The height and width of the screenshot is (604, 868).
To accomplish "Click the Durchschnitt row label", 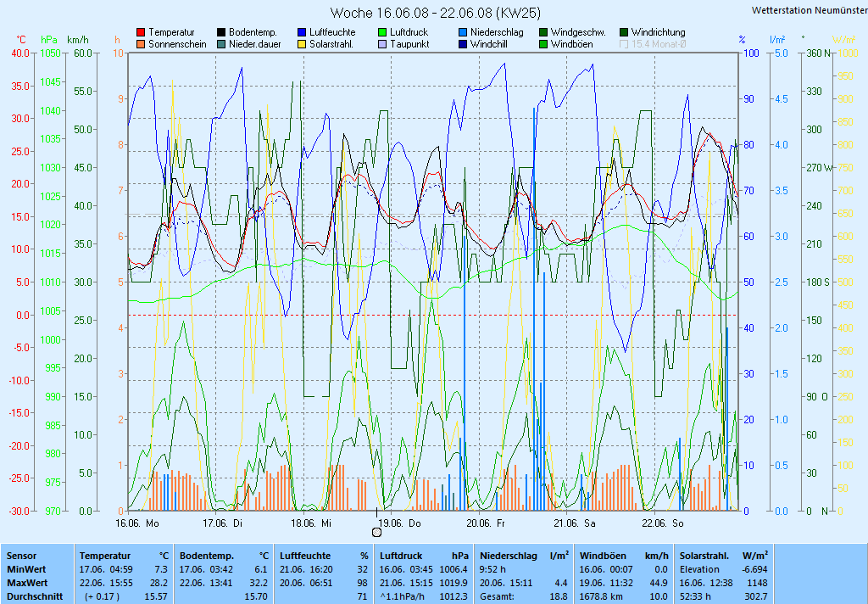I will 34,597.
